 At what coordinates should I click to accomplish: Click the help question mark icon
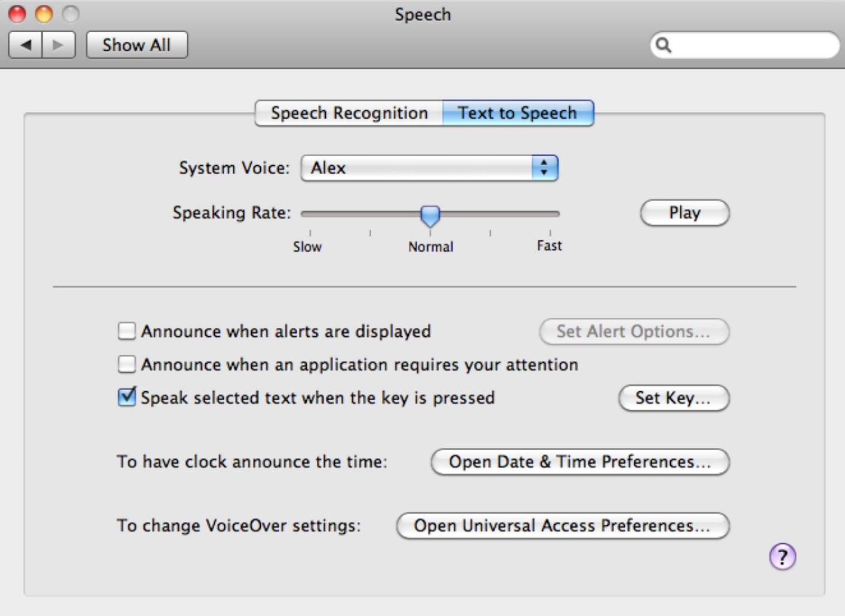tap(782, 556)
